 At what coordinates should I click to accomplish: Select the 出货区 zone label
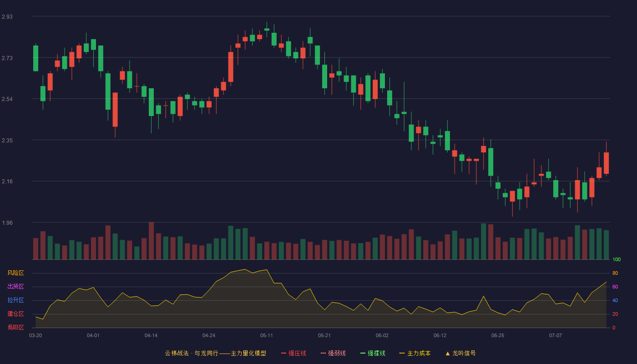tap(15, 287)
